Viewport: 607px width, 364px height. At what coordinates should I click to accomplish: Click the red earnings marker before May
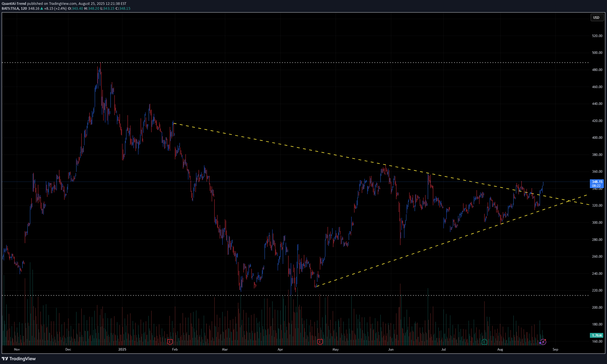320,342
